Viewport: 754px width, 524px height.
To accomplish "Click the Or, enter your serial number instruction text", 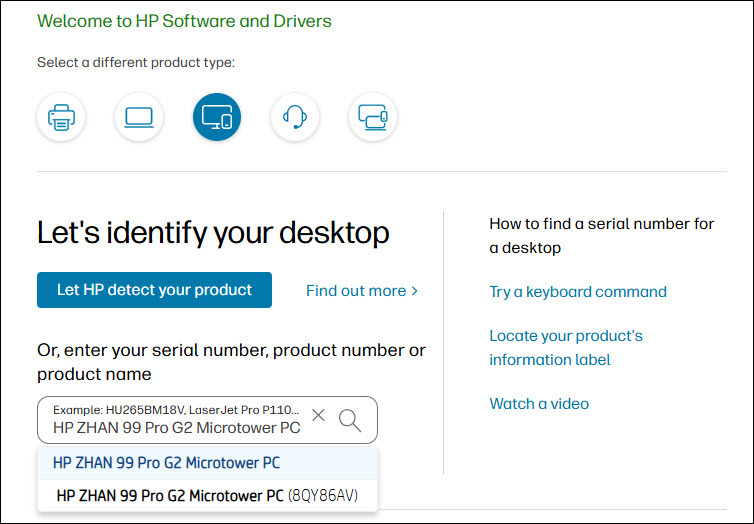I will 231,362.
